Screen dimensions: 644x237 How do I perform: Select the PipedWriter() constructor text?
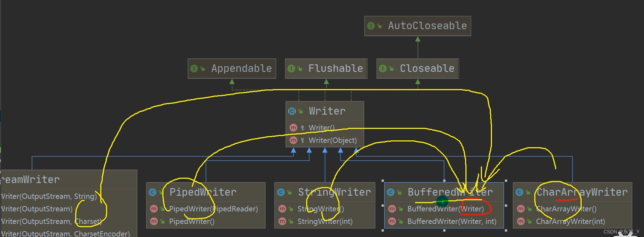point(192,221)
